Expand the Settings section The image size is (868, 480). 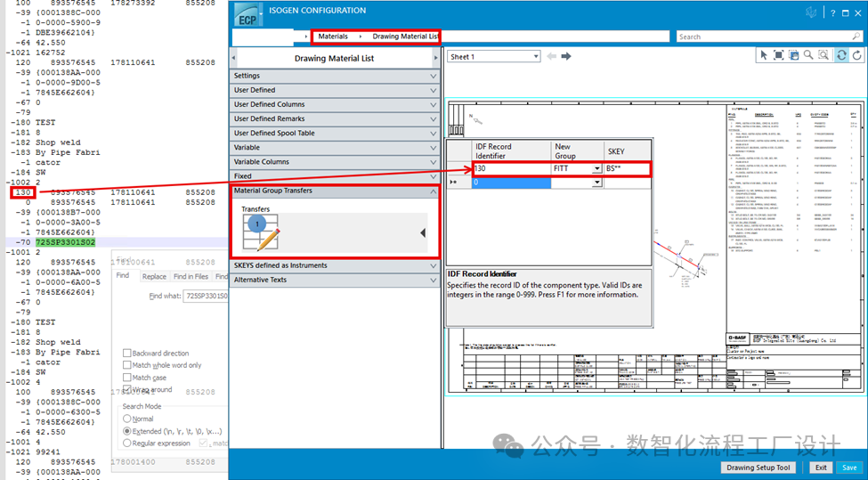click(335, 76)
